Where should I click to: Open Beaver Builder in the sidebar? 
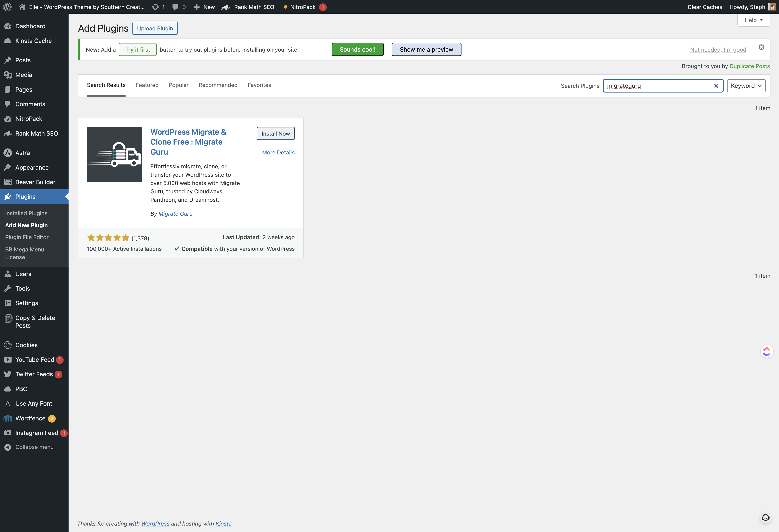coord(35,182)
